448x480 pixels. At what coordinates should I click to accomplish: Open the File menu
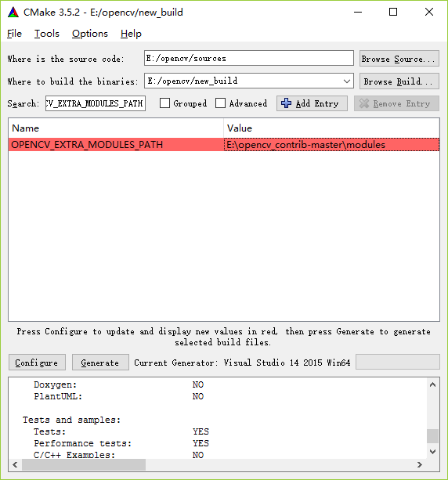pos(14,34)
